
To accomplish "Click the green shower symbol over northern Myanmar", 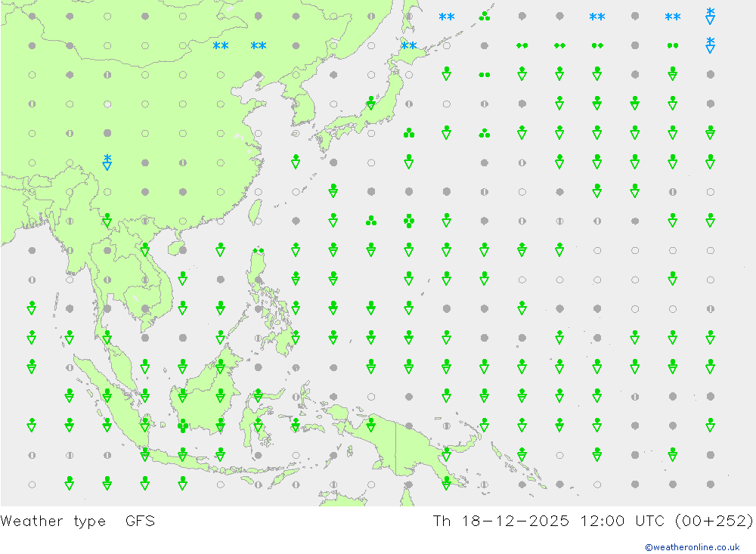I will (x=107, y=221).
